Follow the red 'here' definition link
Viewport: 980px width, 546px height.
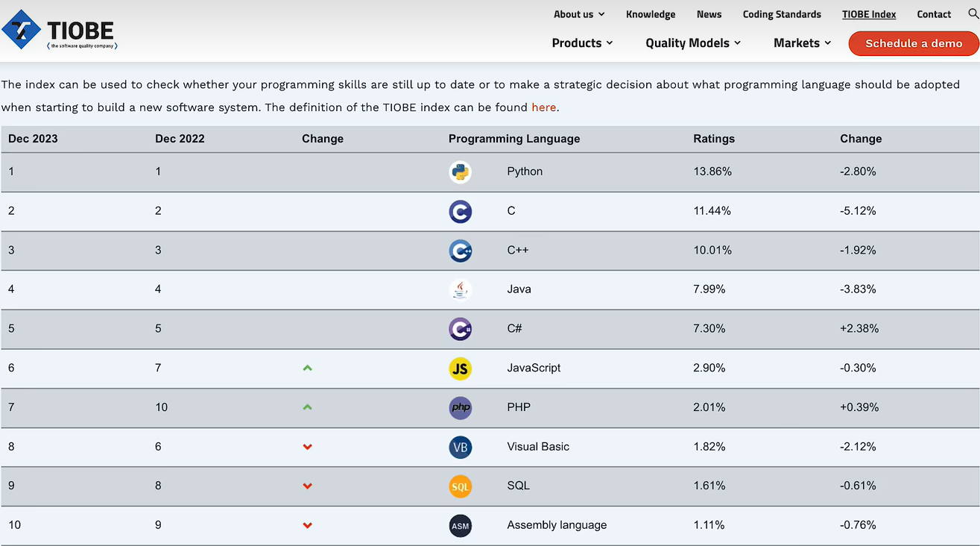click(543, 107)
